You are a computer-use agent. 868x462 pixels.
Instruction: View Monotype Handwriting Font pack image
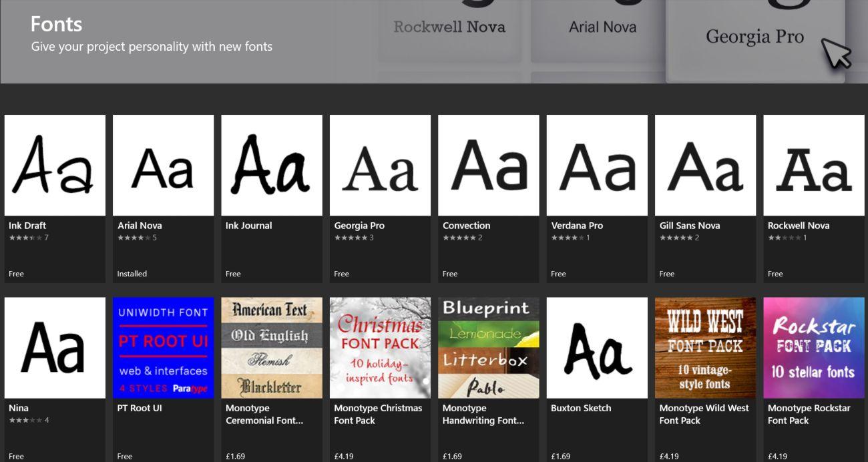tap(489, 348)
